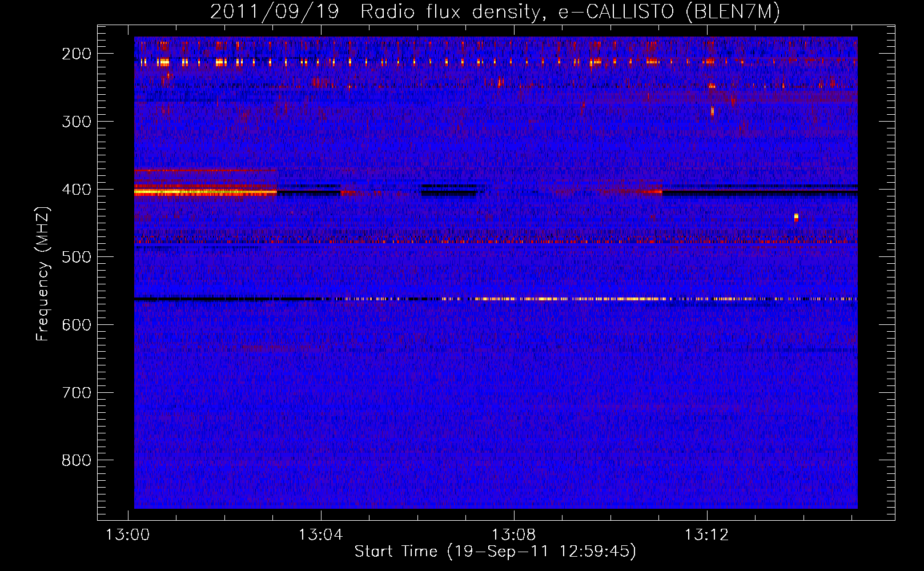Click the Start Time axis caption

tap(495, 552)
